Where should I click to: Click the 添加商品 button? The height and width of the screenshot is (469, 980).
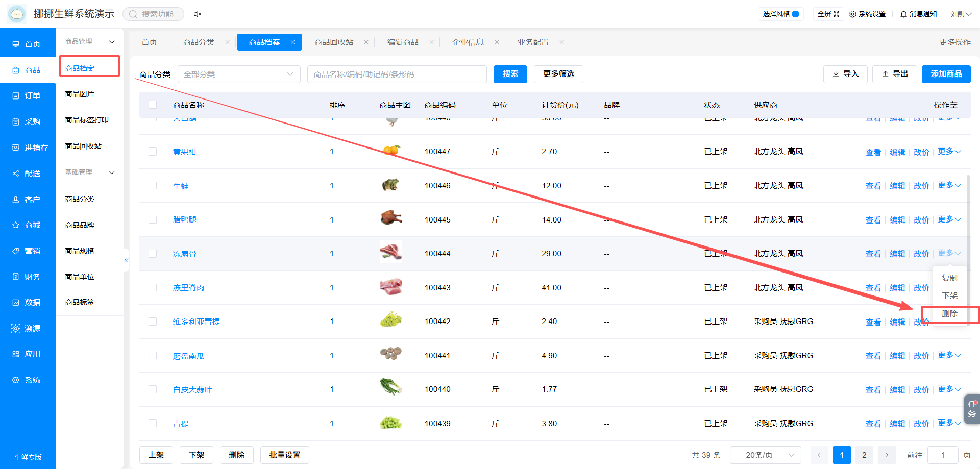coord(946,74)
